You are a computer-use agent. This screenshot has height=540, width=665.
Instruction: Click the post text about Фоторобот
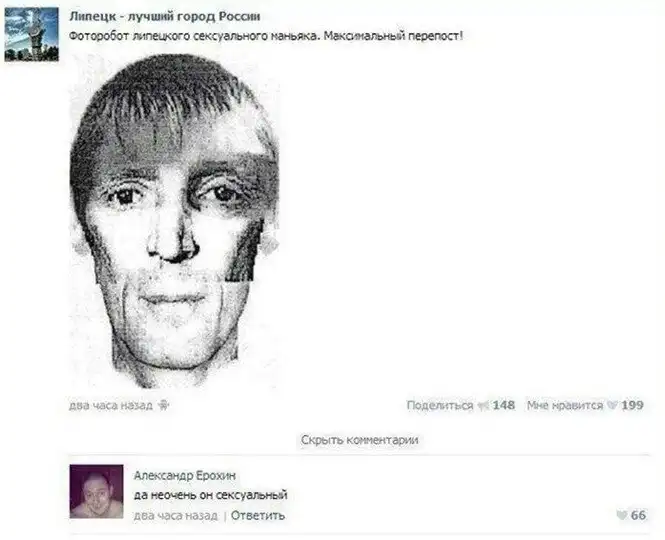pyautogui.click(x=266, y=36)
